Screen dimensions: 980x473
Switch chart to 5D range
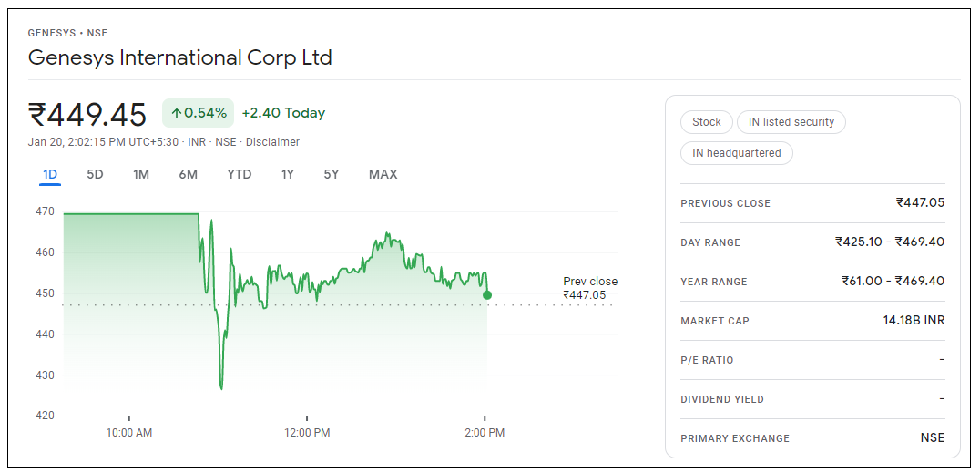pos(95,175)
